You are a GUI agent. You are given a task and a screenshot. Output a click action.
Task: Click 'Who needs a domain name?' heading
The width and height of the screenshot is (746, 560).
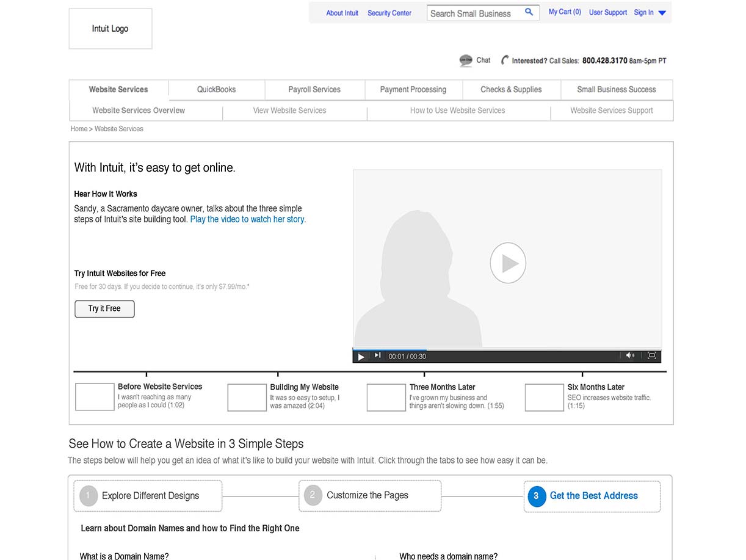tap(449, 556)
